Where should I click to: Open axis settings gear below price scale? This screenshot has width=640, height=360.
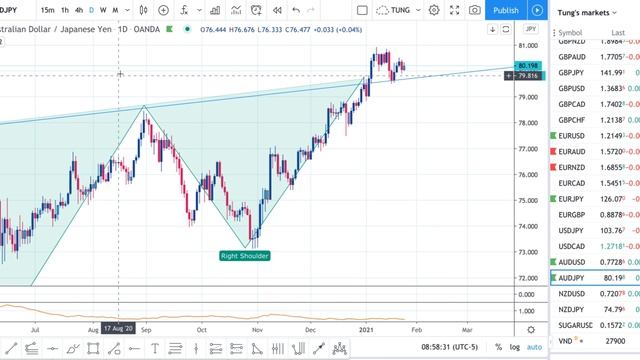click(531, 329)
